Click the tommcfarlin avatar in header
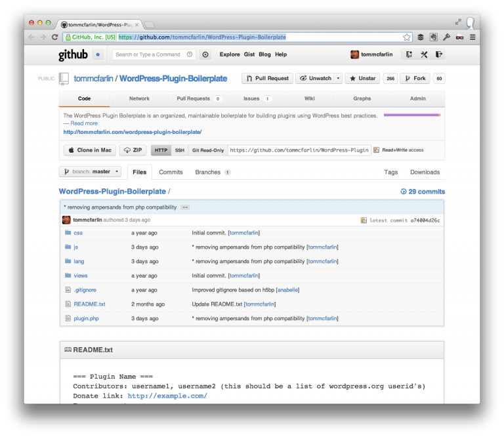The height and width of the screenshot is (437, 504). pos(354,54)
